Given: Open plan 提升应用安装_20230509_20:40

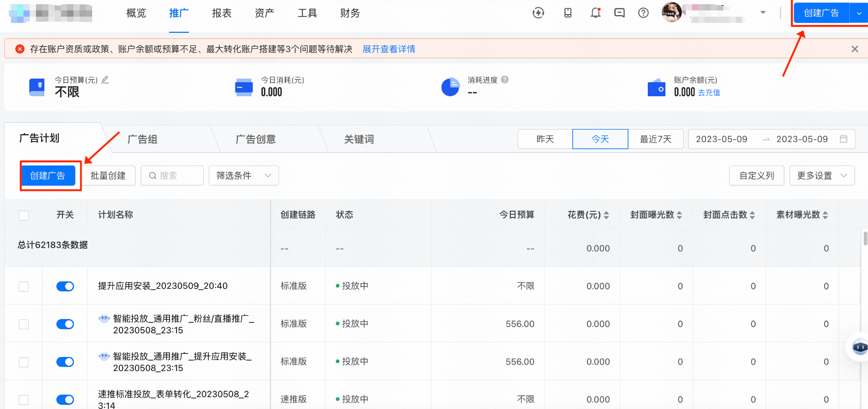Looking at the screenshot, I should pos(163,286).
